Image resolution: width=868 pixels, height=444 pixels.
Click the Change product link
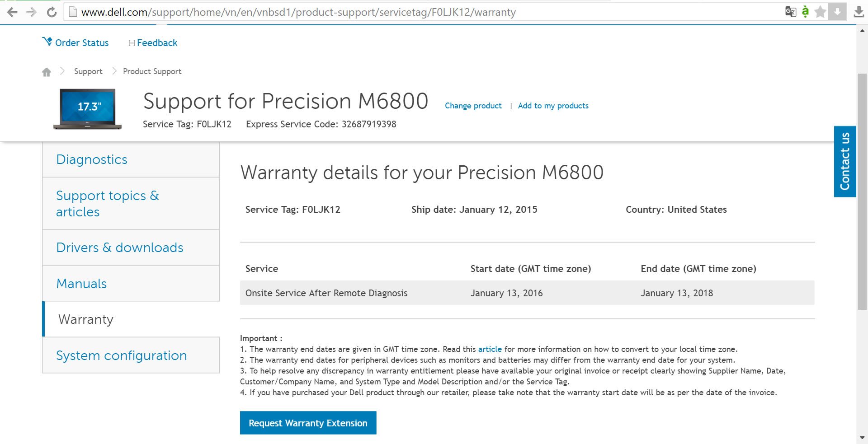click(x=473, y=106)
